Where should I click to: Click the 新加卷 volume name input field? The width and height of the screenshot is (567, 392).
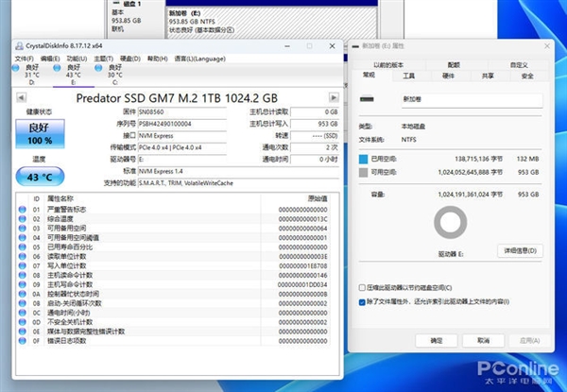[472, 99]
